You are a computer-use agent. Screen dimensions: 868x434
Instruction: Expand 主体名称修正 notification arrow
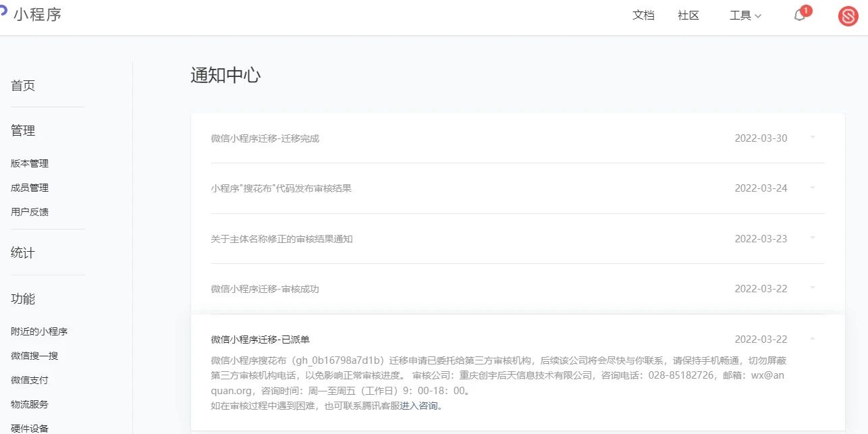point(813,238)
